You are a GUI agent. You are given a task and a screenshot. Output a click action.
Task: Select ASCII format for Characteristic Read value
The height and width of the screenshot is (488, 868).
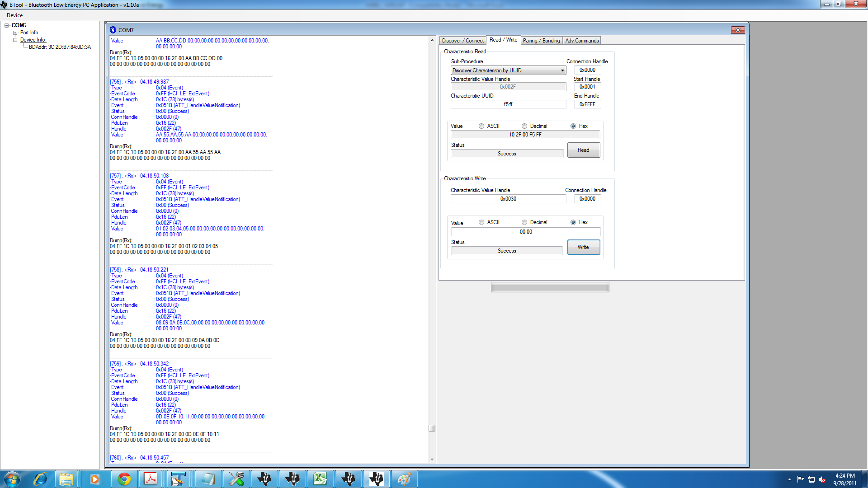pyautogui.click(x=481, y=126)
